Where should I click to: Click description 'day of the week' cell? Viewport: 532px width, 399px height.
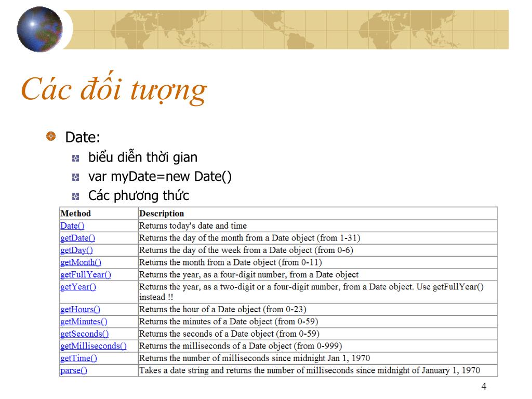click(x=318, y=250)
